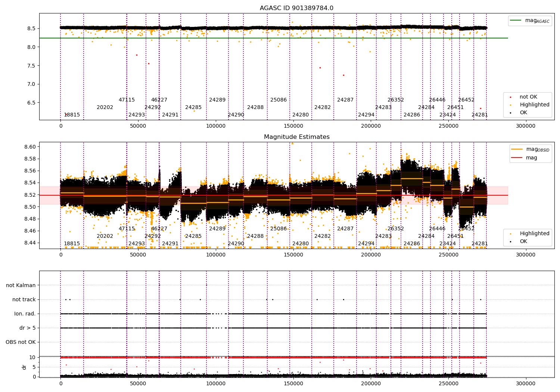Click the 7.5 y-axis tick in top plot
This screenshot has height=392, width=560.
31,66
